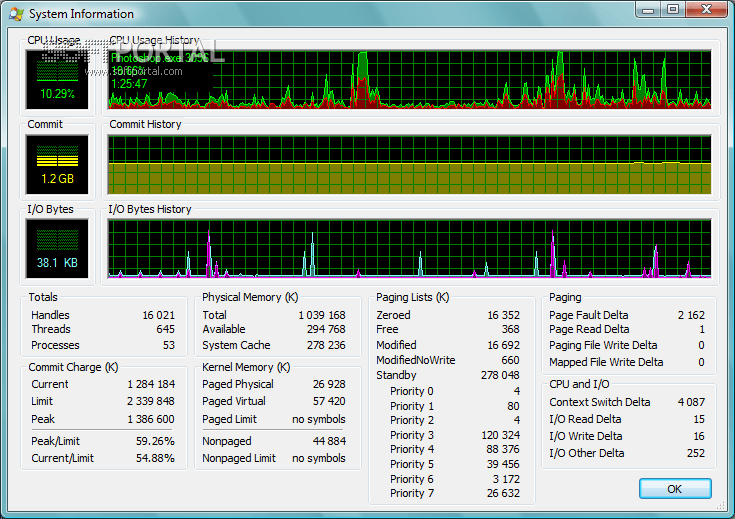This screenshot has height=519, width=735.
Task: Click the Commit gauge showing 1.2 GB
Action: [x=57, y=165]
